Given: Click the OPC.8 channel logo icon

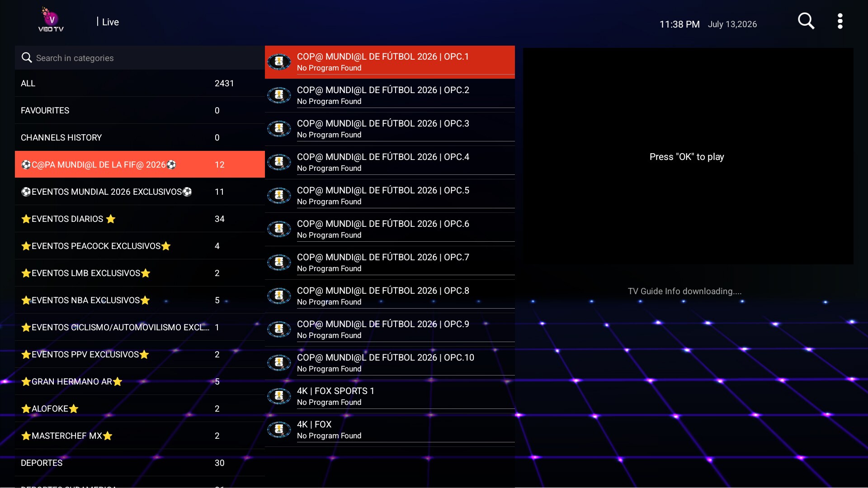Looking at the screenshot, I should 279,296.
